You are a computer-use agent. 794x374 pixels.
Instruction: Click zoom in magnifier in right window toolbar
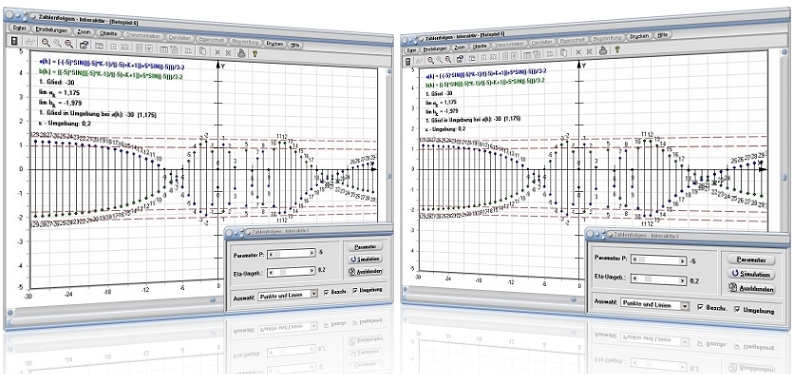click(430, 60)
